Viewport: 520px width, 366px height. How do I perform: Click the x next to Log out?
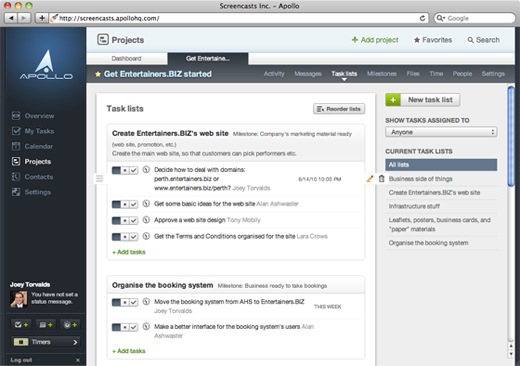point(78,360)
